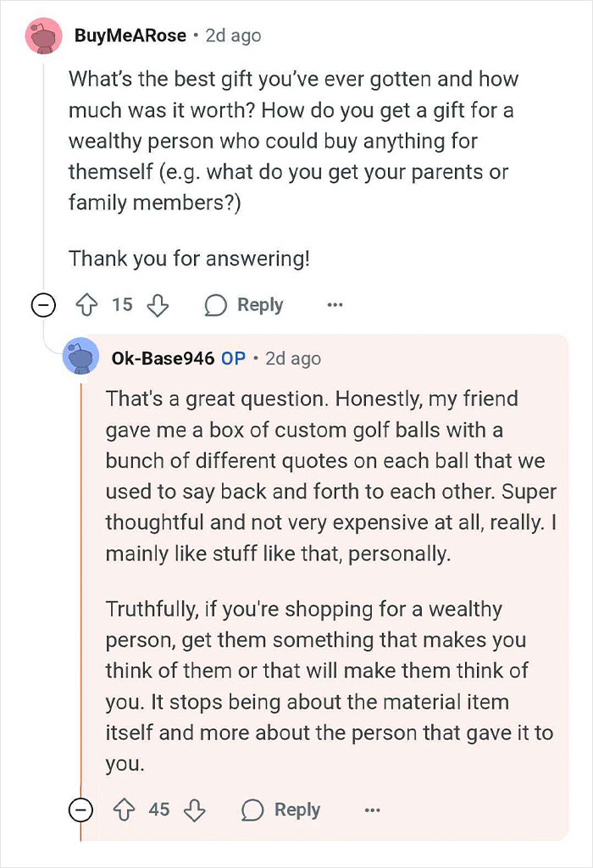This screenshot has height=868, width=593.
Task: Collapse BuyMeARose's comment thread
Action: [43, 305]
